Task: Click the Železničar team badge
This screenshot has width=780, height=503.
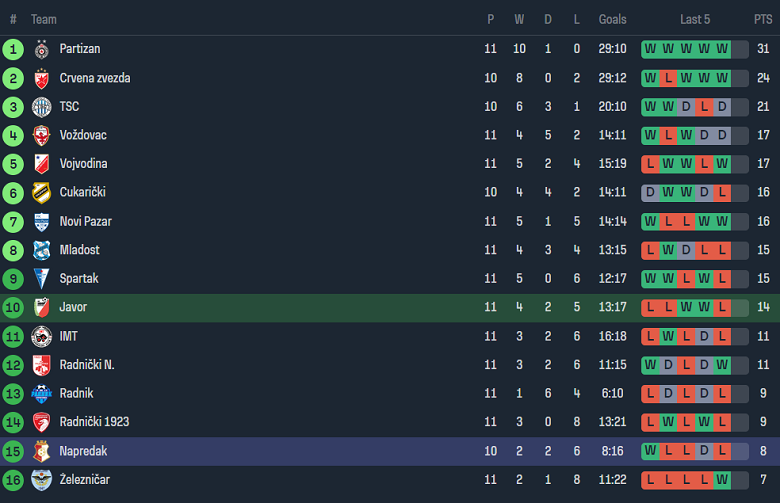Action: [41, 480]
